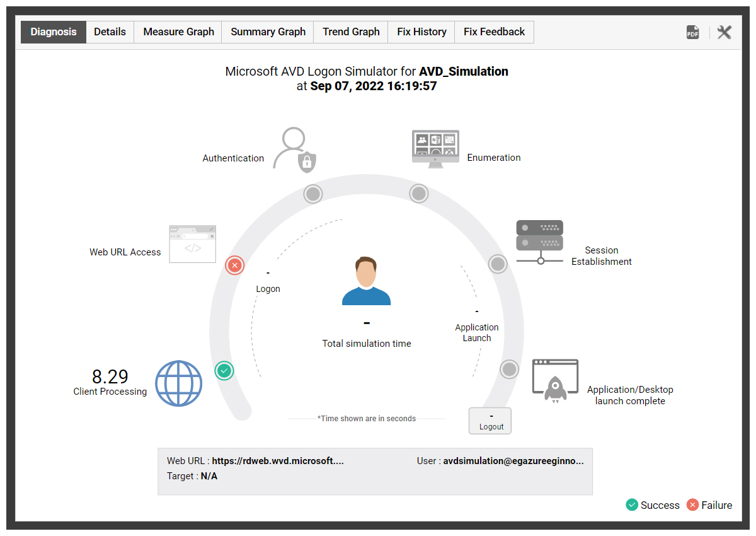Select the Web URL Access browser icon

pyautogui.click(x=193, y=244)
